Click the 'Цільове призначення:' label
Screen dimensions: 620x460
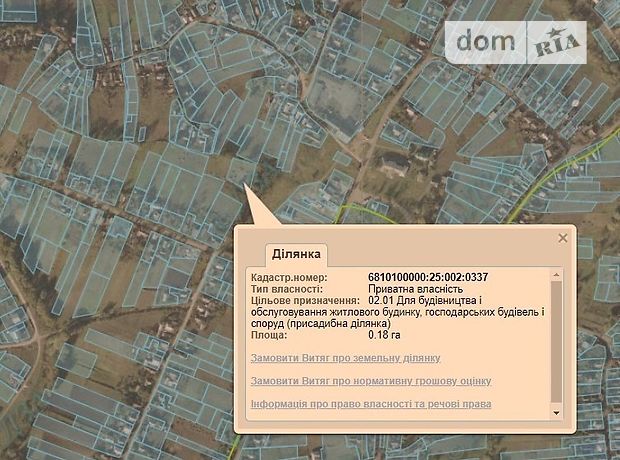[x=306, y=300]
